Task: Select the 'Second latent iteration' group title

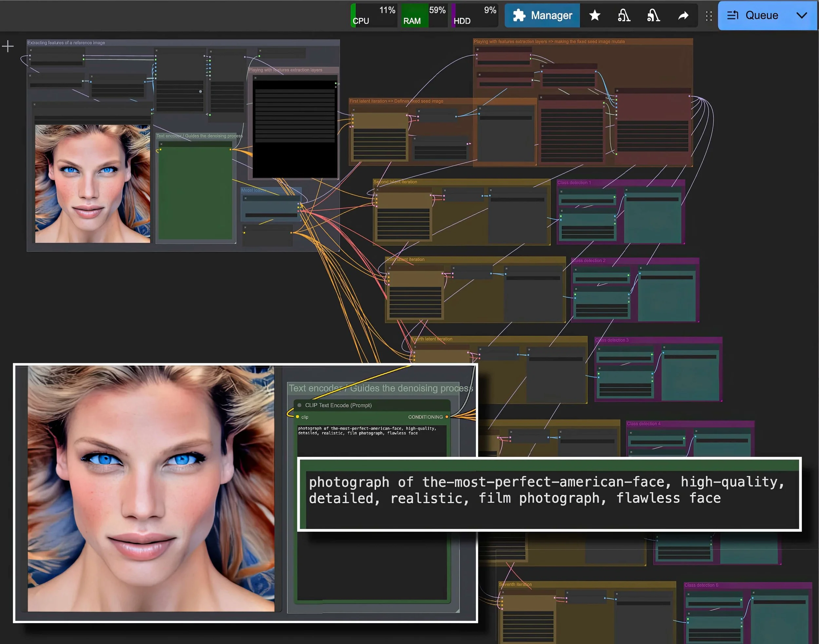Action: click(x=395, y=182)
